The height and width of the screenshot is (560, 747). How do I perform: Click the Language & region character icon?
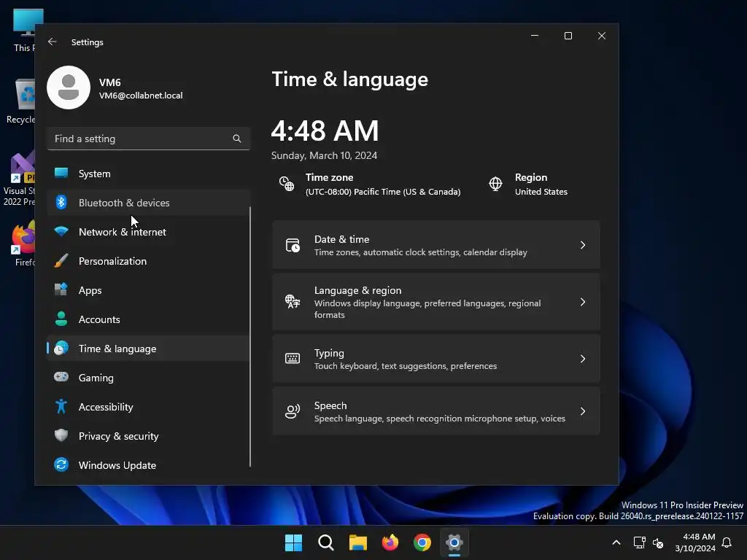293,301
